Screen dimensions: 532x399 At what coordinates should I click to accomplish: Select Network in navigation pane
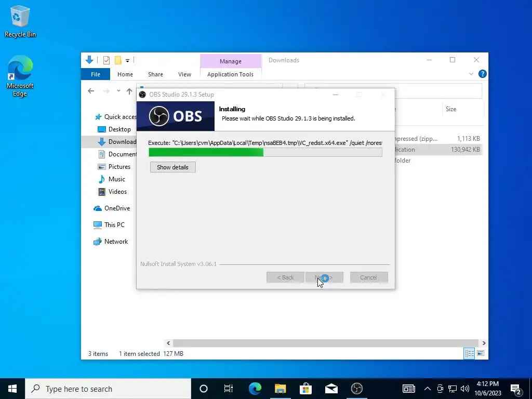tap(111, 242)
